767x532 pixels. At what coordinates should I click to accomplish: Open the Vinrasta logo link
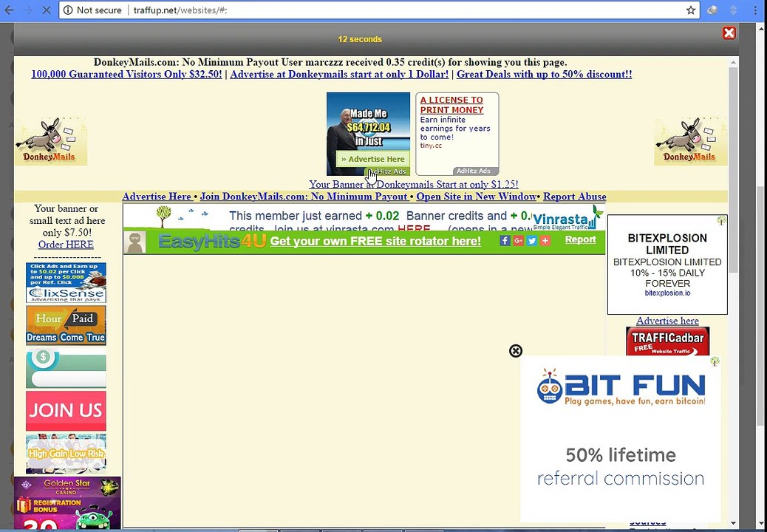point(567,217)
